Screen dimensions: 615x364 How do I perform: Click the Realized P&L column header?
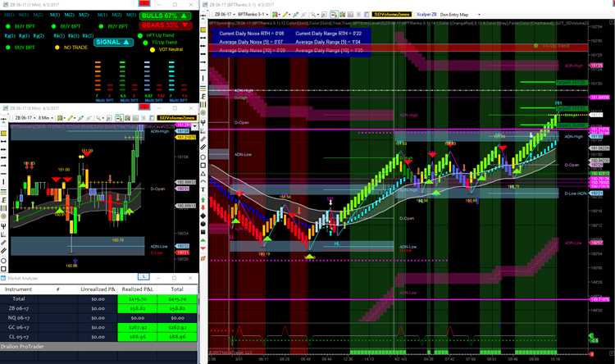(137, 289)
